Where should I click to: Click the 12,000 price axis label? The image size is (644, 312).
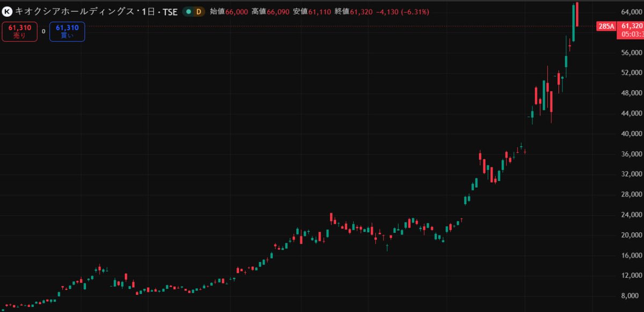[632, 275]
